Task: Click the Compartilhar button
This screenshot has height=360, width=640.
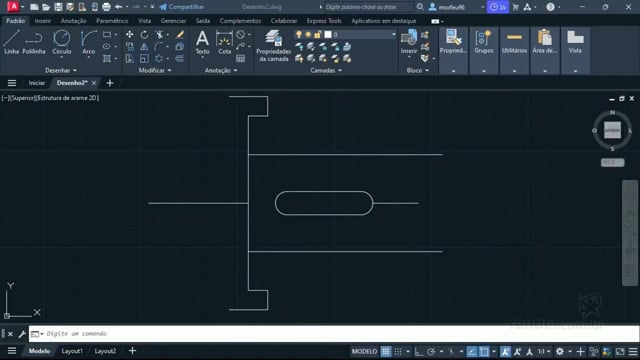Action: [182, 7]
